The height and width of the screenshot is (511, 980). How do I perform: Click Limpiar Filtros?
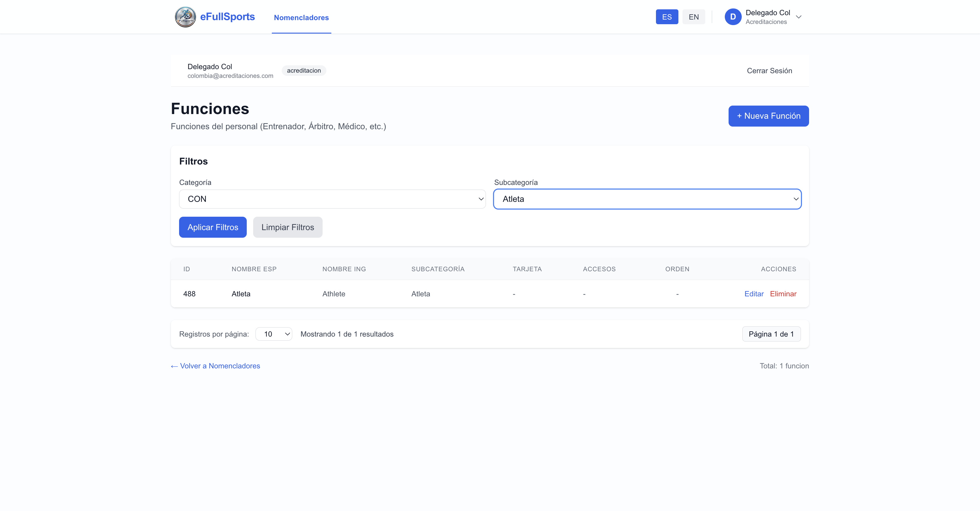[287, 227]
